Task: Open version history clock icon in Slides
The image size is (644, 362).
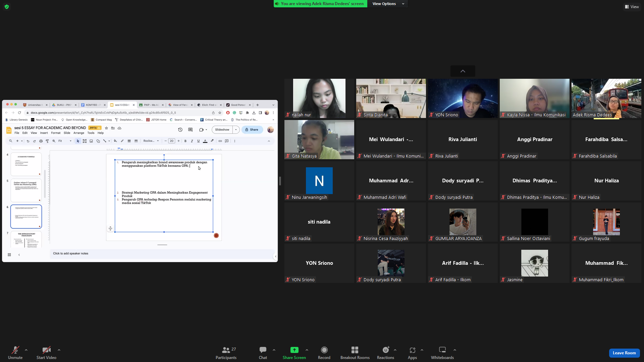Action: click(180, 130)
